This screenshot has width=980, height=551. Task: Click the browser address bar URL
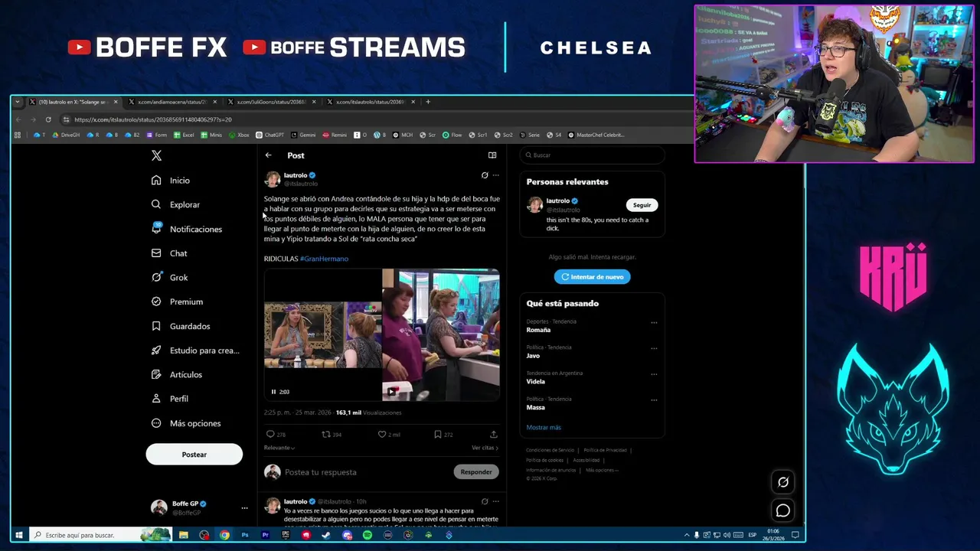[153, 119]
